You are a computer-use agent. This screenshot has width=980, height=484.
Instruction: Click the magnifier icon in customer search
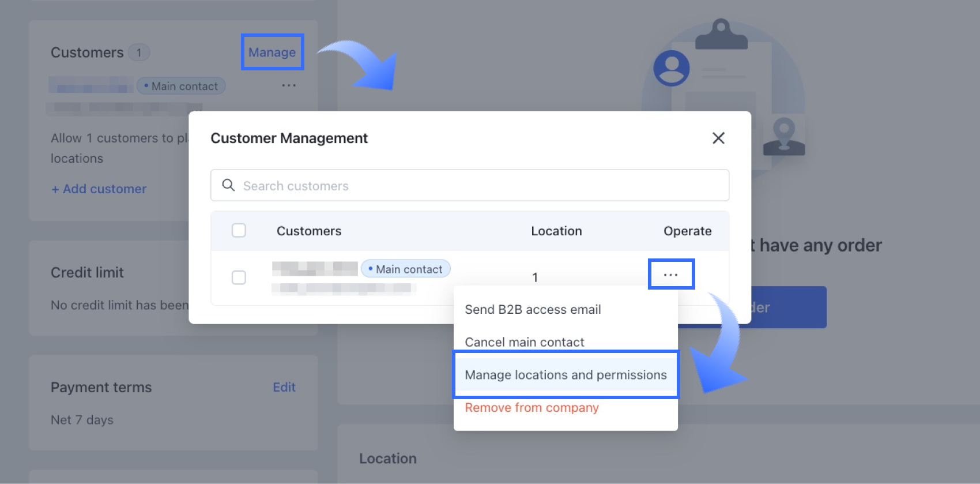click(x=228, y=185)
